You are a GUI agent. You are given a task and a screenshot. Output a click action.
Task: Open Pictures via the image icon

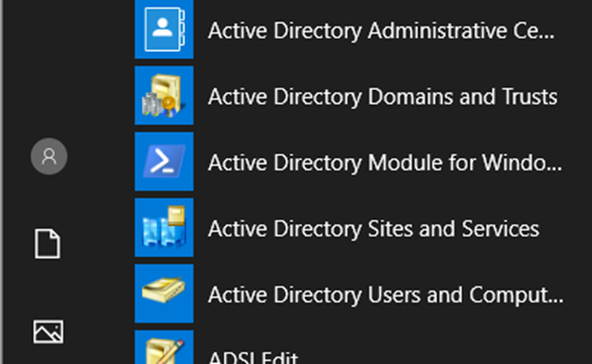coord(49,332)
